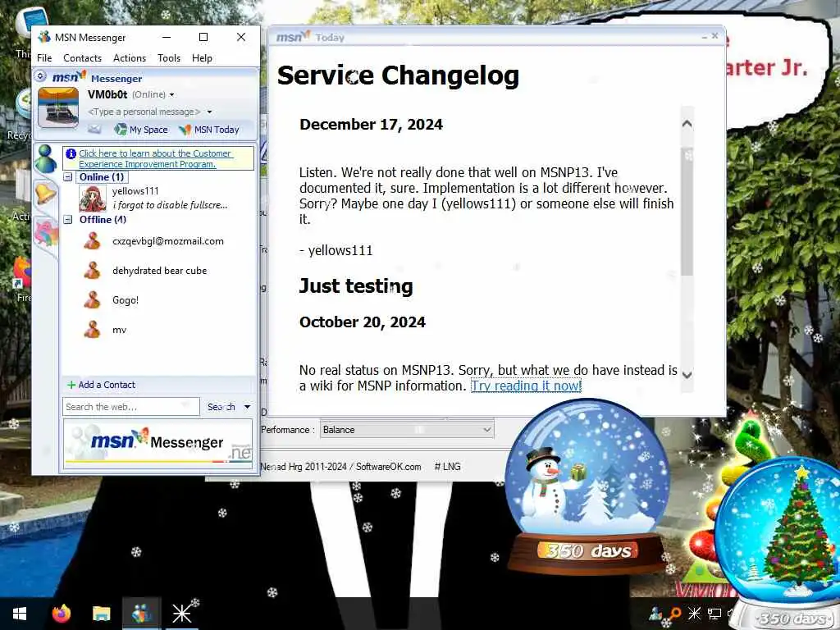
Task: Click the Offline (4) group header
Action: (x=103, y=220)
